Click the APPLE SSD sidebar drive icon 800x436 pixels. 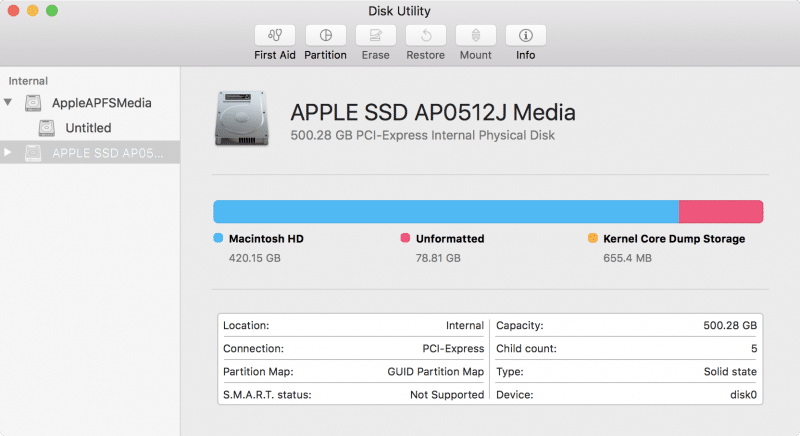pyautogui.click(x=33, y=152)
